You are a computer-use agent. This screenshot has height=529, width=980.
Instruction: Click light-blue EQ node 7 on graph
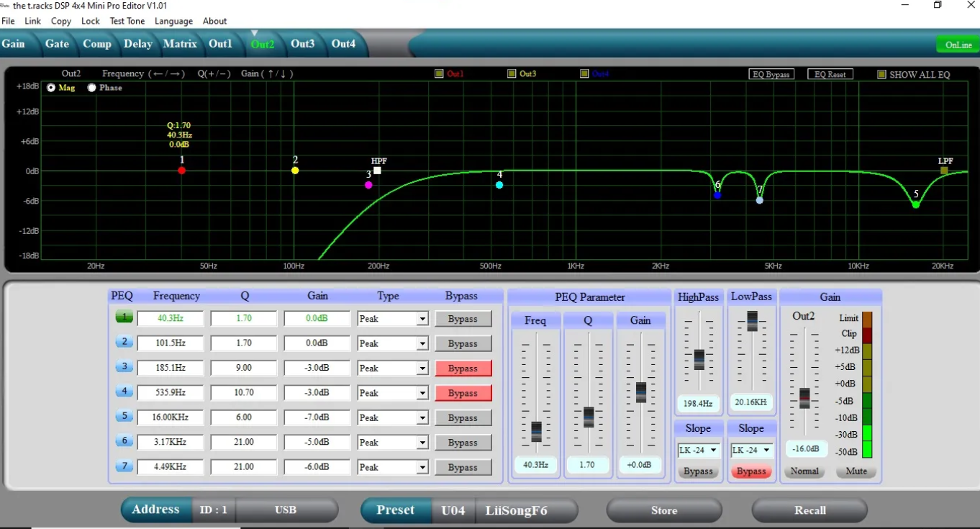(760, 200)
